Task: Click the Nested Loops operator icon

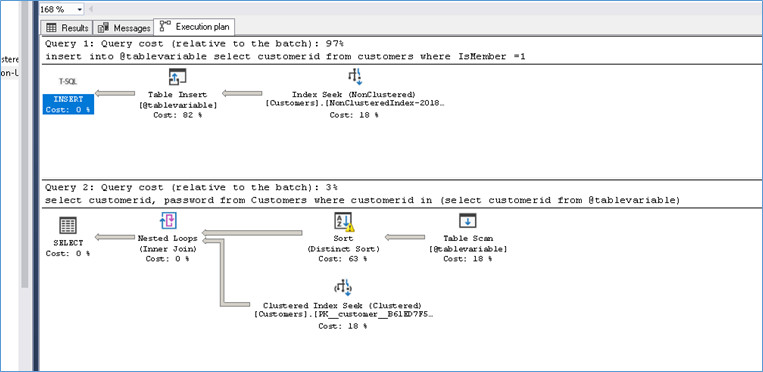Action: click(168, 221)
